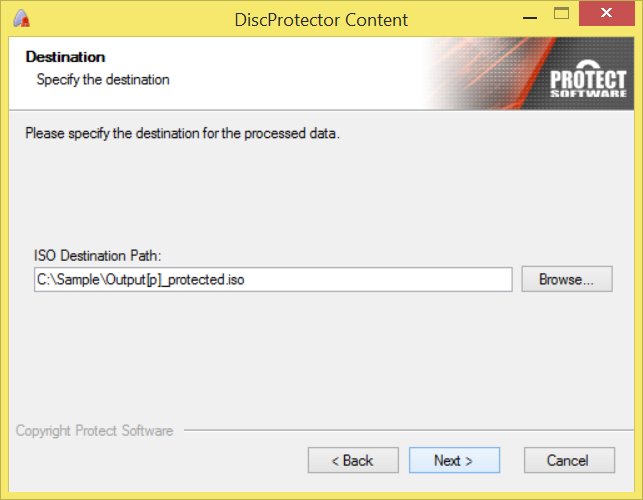Click the Protect Software logo
This screenshot has height=500, width=643.
[588, 80]
